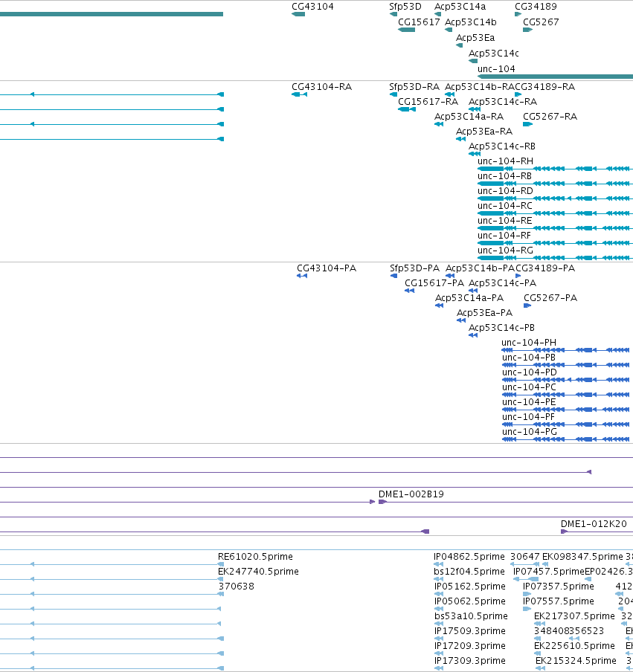
Task: Select the IP05162.5prime EST label
Action: (469, 586)
